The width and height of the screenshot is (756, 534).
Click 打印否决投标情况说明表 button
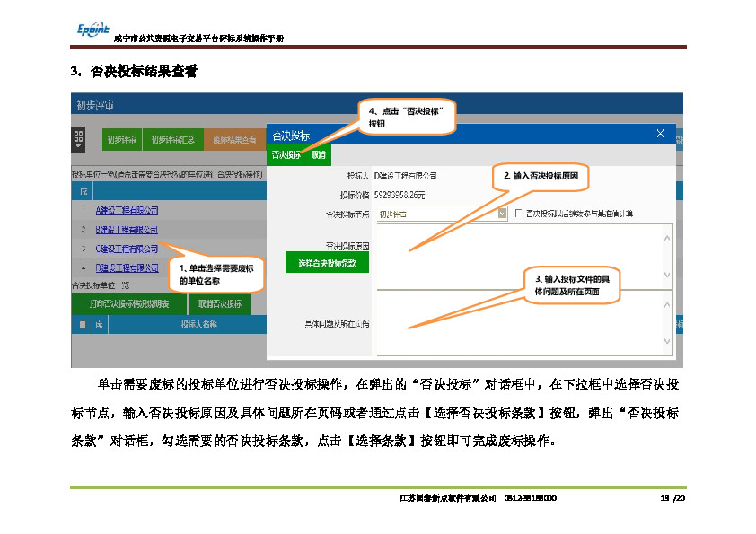(129, 303)
